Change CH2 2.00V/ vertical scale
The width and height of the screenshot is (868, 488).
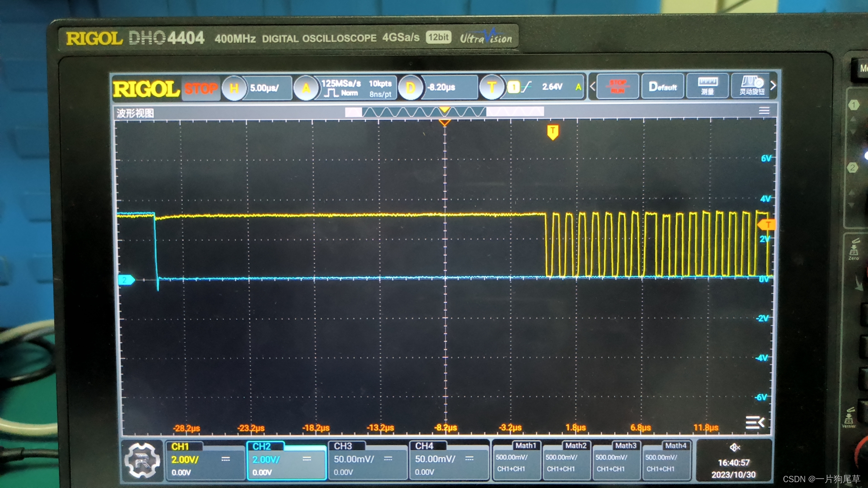click(266, 460)
